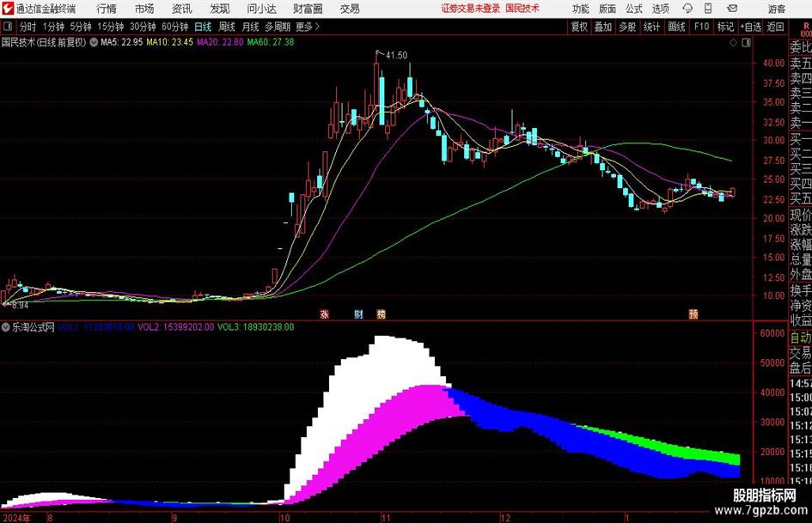Open the 选项 menu

(660, 9)
